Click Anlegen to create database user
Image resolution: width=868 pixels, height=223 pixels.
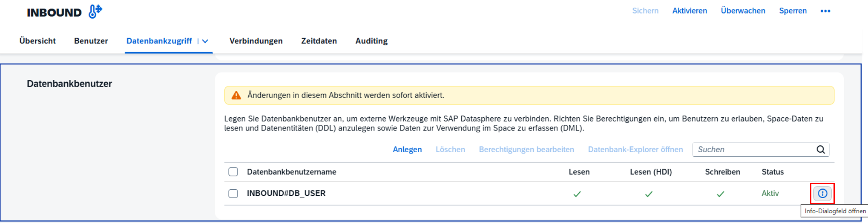click(407, 150)
